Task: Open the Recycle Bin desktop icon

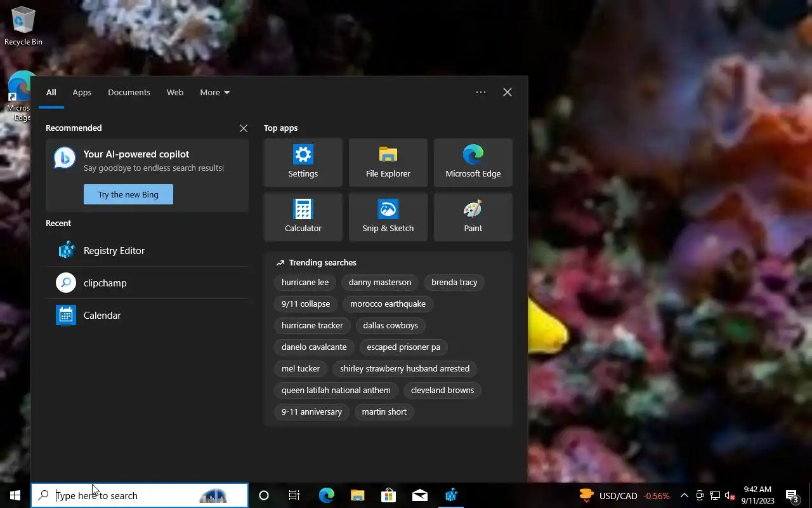Action: coord(23,26)
